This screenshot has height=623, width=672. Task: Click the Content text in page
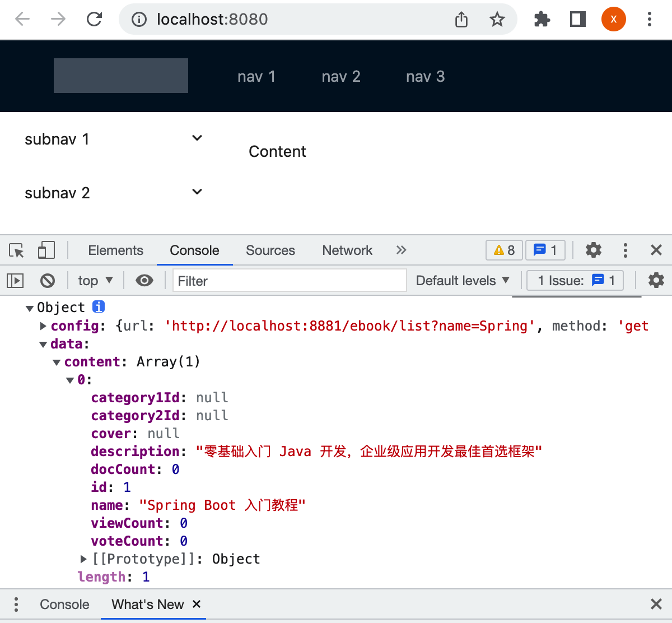[x=277, y=151]
